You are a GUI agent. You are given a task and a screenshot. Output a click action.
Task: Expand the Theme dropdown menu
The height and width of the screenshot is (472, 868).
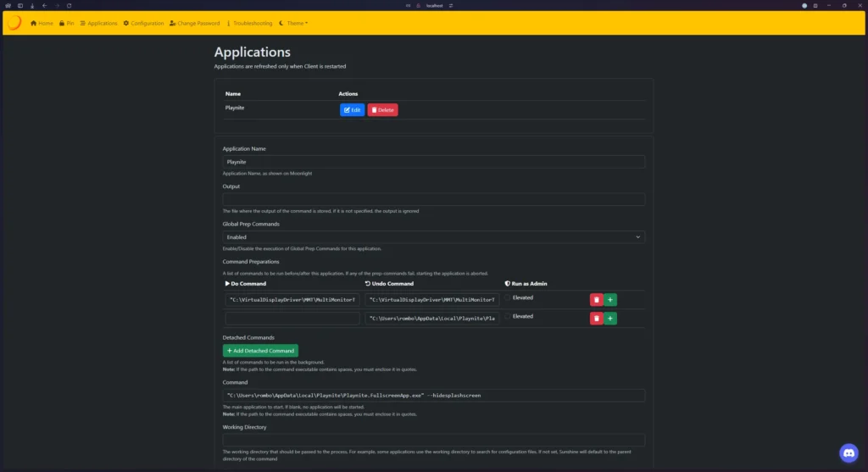[293, 23]
